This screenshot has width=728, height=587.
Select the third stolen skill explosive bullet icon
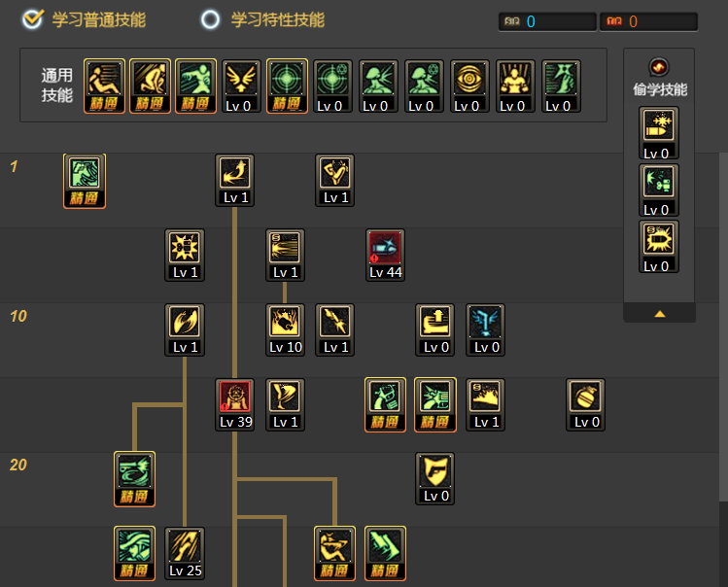tap(658, 246)
